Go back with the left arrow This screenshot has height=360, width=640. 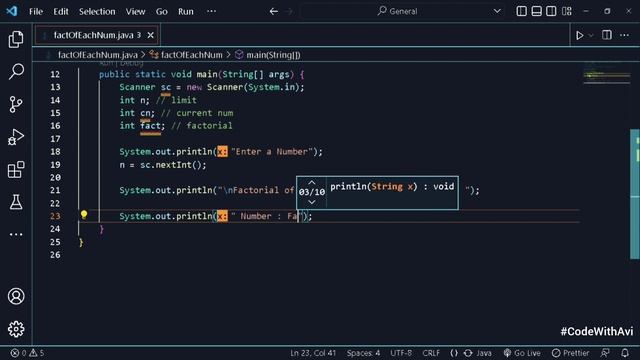click(x=274, y=11)
